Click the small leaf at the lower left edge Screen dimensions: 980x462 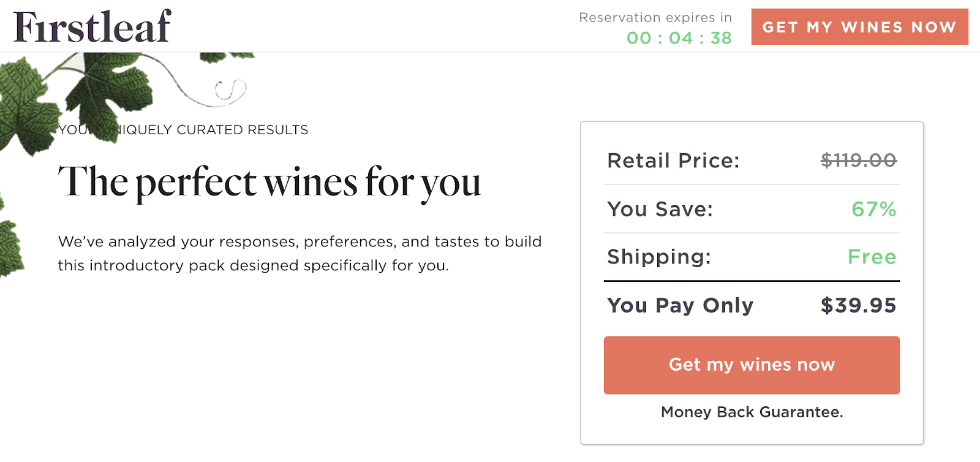pyautogui.click(x=11, y=248)
